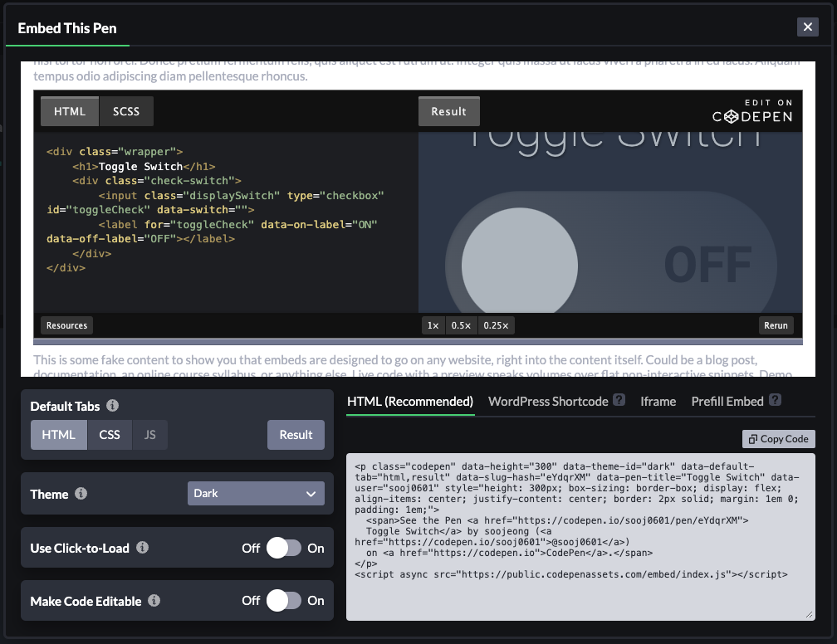Click the Rerun button in embed
The height and width of the screenshot is (644, 837).
point(776,325)
